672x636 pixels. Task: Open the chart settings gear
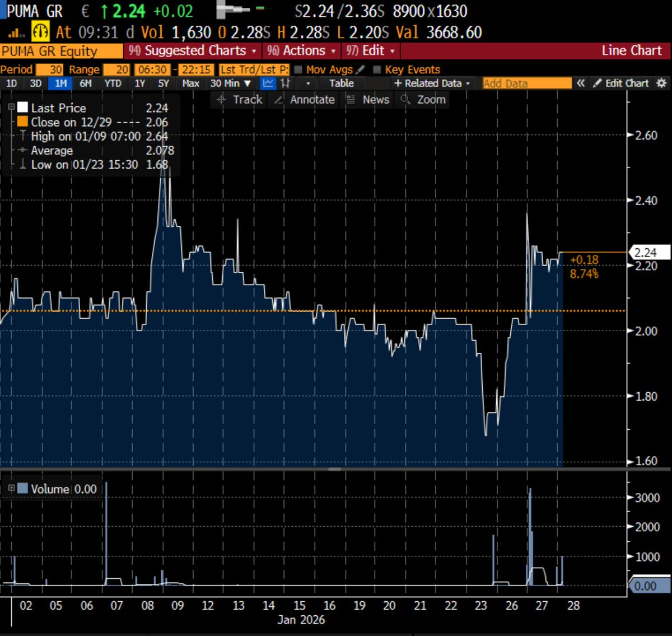[662, 83]
